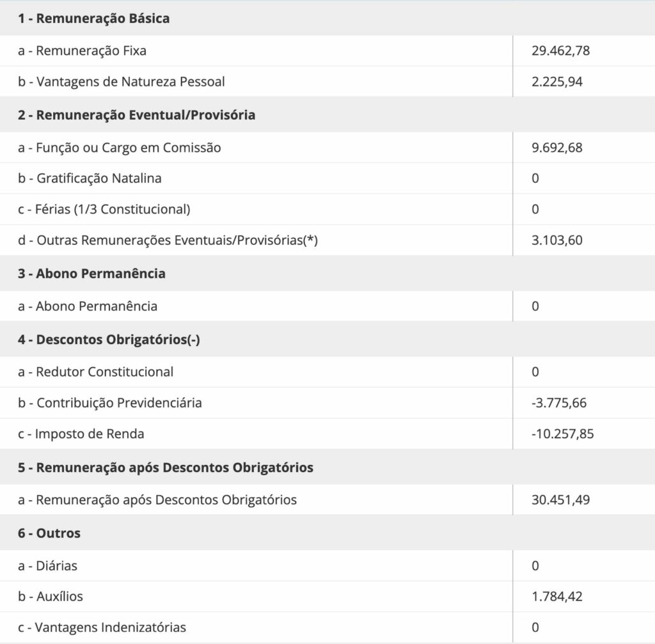Click '4 - Descontos Obrigatórios(-)' header
This screenshot has height=644, width=655.
109,340
